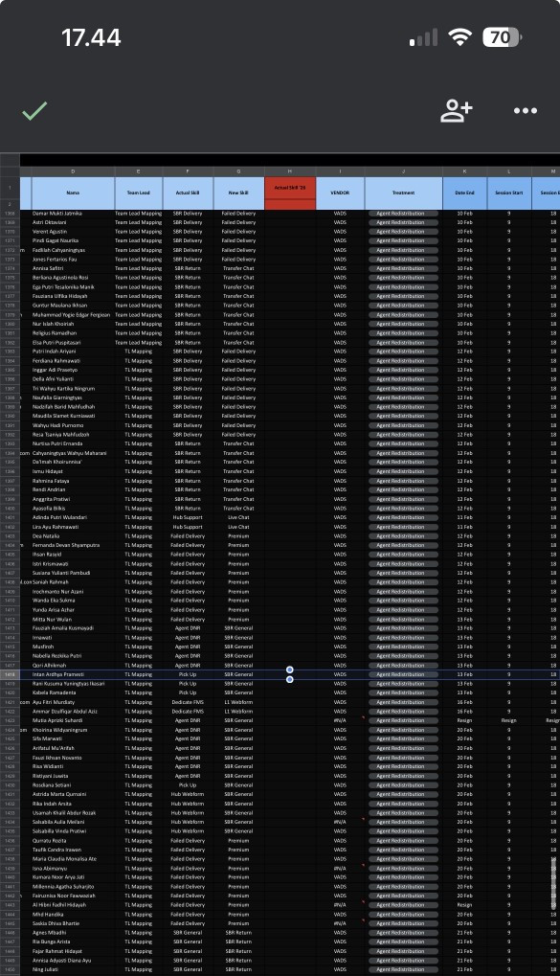This screenshot has height=976, width=560.
Task: Select the Treatment header cell
Action: pyautogui.click(x=403, y=193)
